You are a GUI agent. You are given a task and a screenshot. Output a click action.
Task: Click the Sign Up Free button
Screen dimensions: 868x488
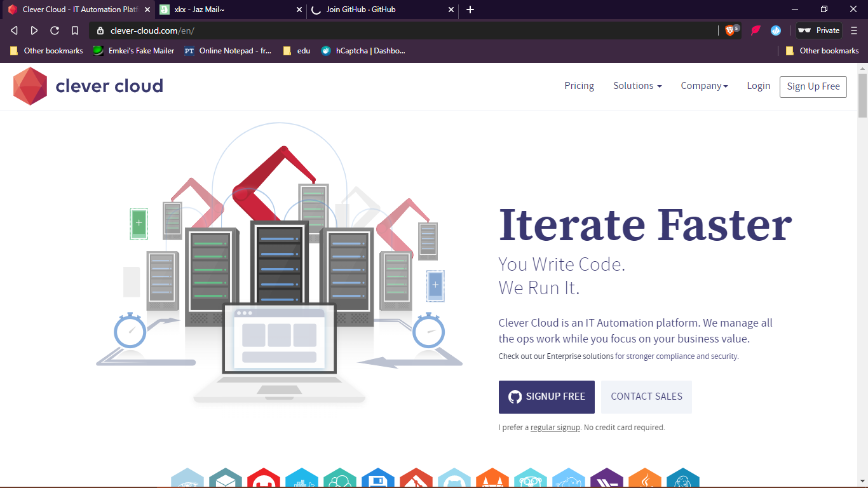tap(813, 86)
